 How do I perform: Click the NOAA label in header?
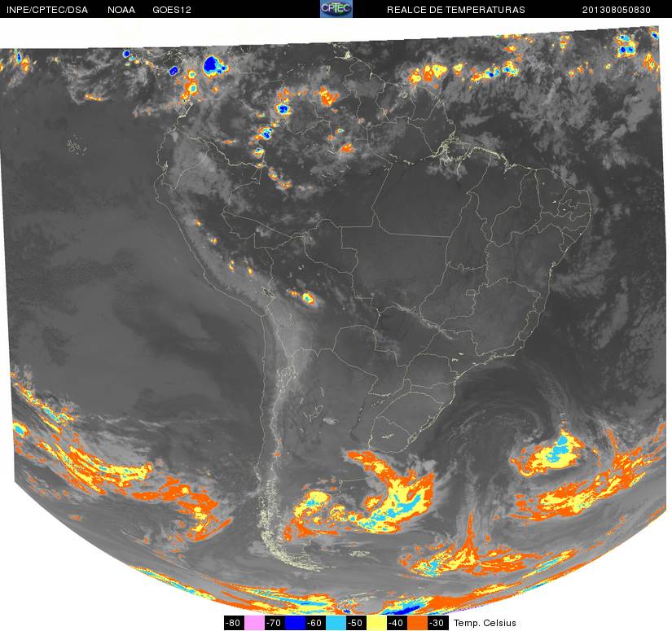tap(121, 10)
